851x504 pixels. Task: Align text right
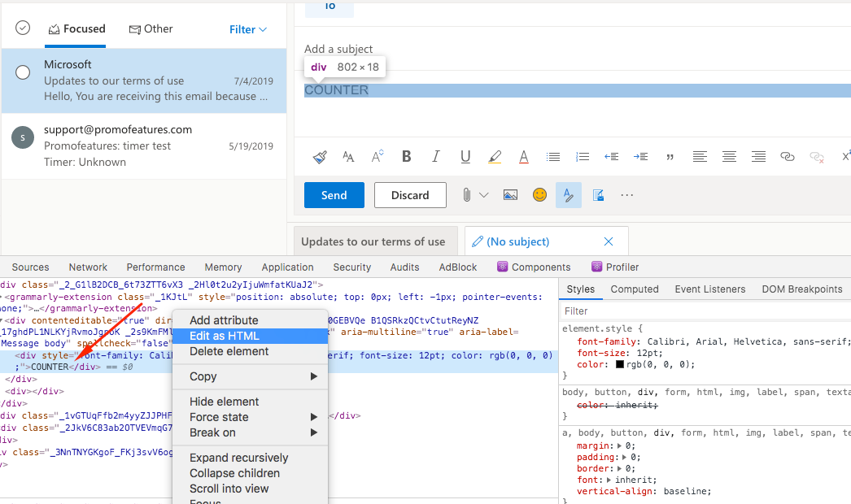(x=758, y=157)
